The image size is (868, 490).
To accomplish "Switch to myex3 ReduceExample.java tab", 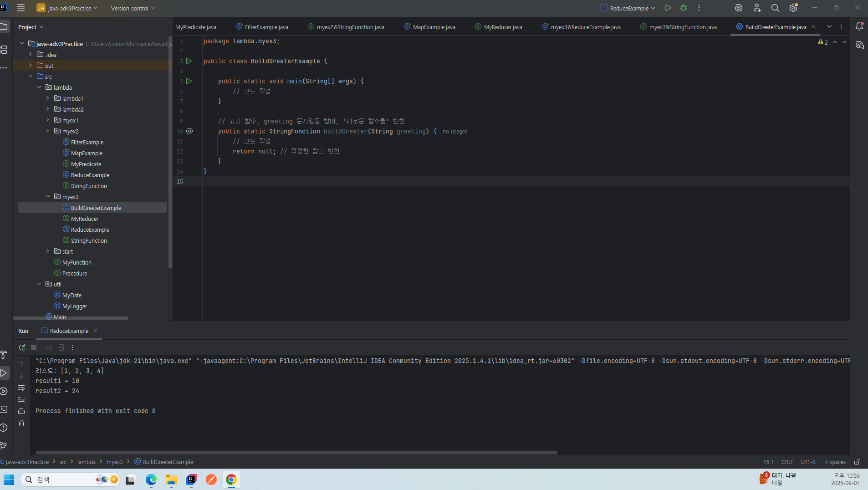I will 581,27.
